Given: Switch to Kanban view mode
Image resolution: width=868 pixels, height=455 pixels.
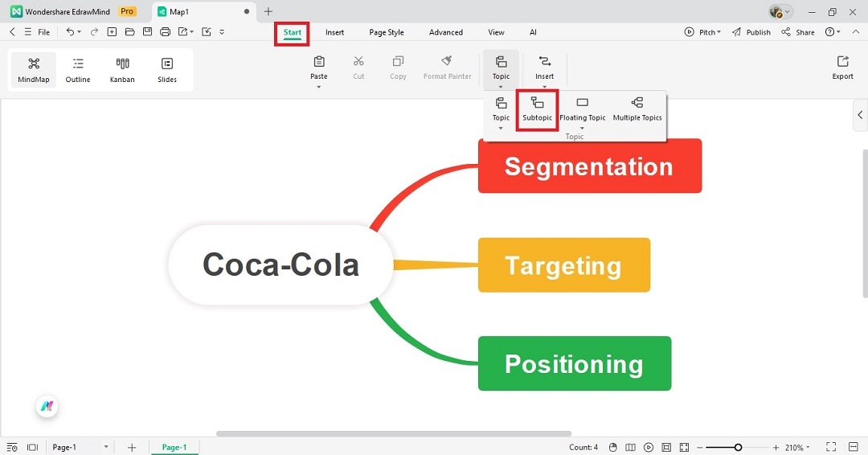Looking at the screenshot, I should [x=122, y=70].
